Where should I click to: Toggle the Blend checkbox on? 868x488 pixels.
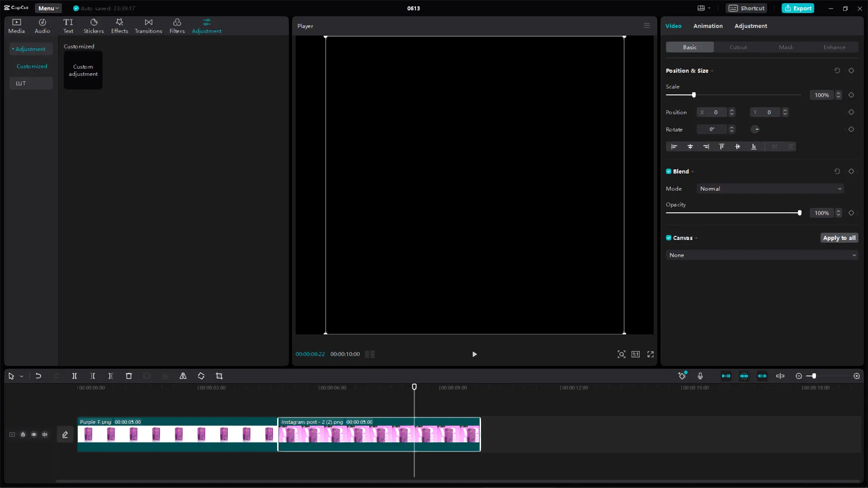coord(669,171)
